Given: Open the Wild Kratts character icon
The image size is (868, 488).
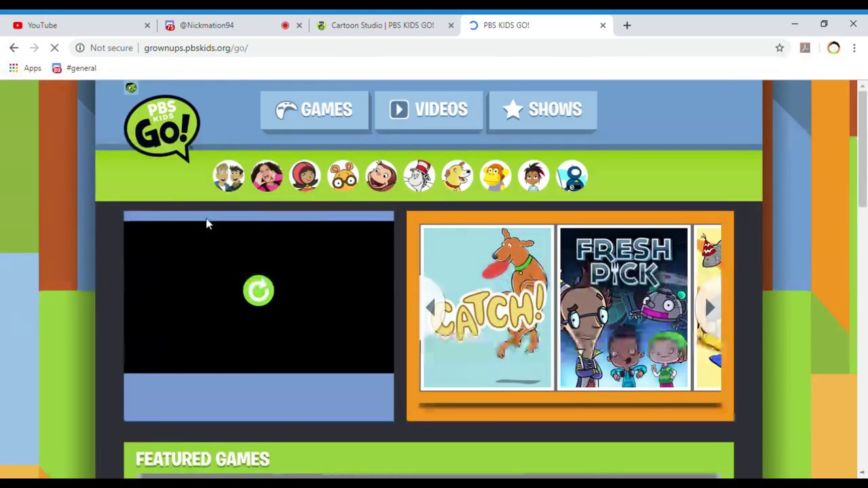Looking at the screenshot, I should [229, 176].
